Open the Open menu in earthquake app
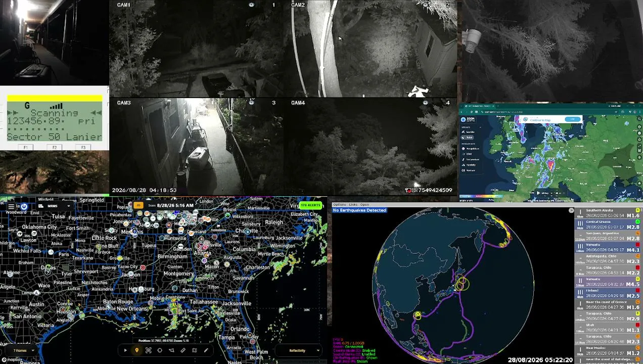 (364, 205)
